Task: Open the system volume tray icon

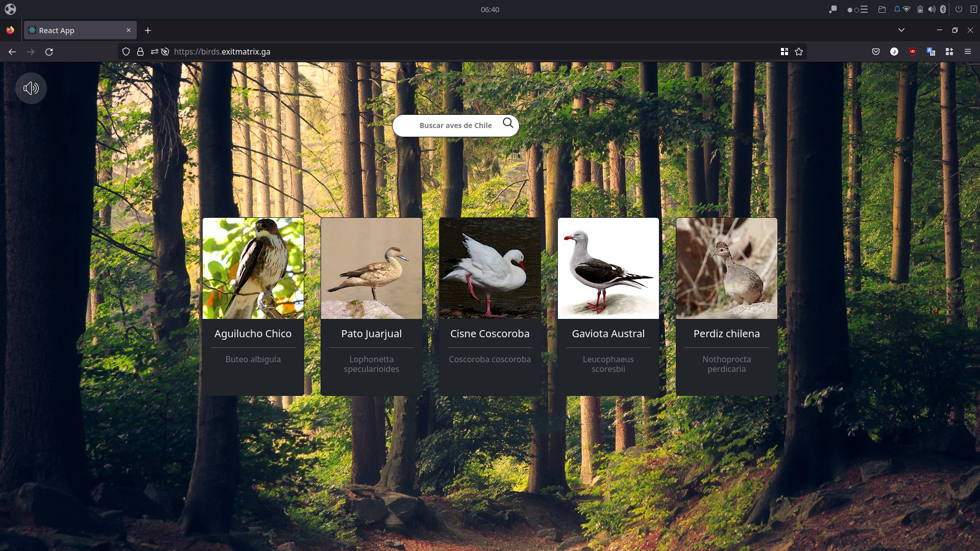Action: [932, 9]
